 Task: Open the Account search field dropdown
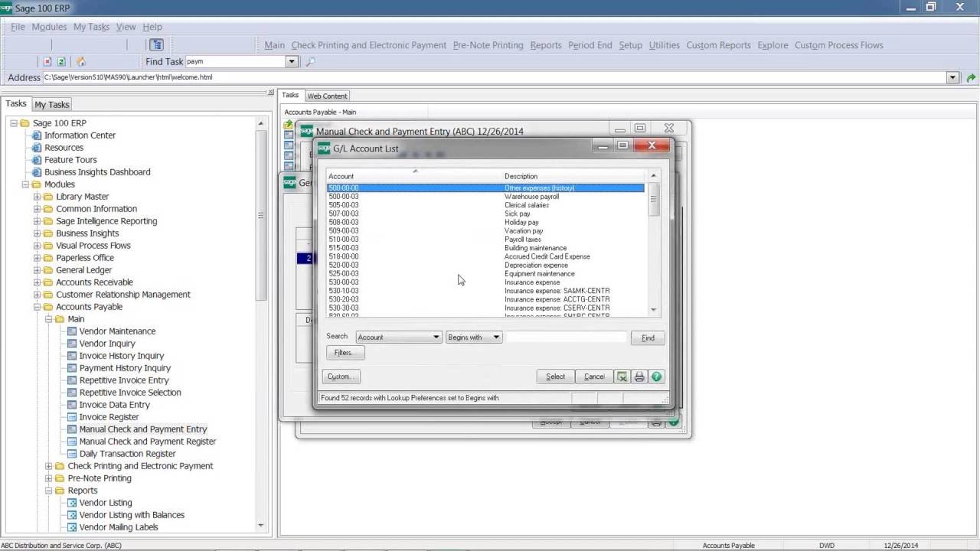436,337
